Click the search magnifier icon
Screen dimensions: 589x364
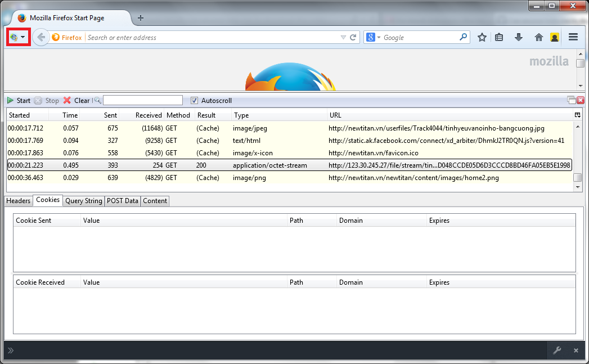click(x=464, y=37)
